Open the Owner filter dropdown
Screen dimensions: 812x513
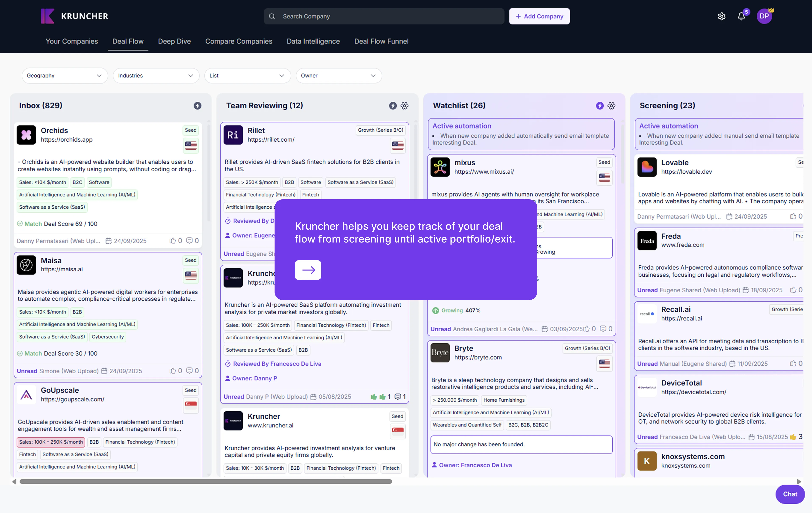click(338, 76)
